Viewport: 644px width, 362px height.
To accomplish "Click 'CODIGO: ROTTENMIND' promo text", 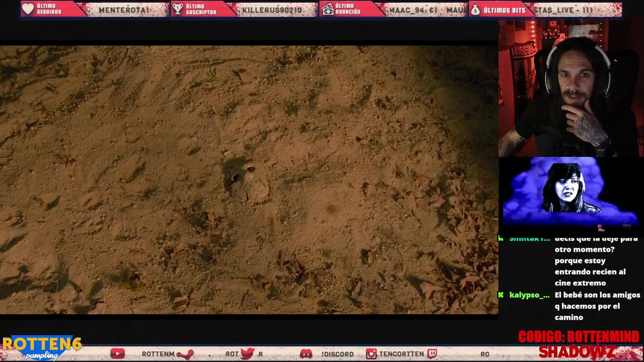I will coord(579,337).
